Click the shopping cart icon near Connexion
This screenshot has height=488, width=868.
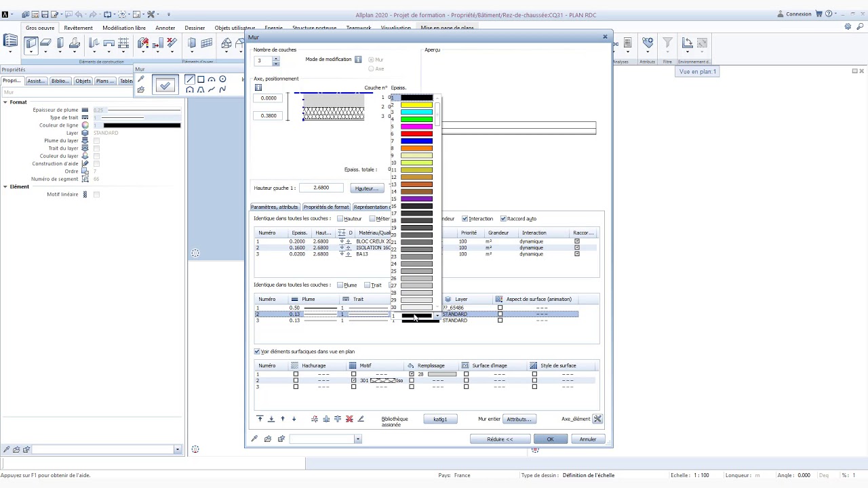(x=818, y=14)
